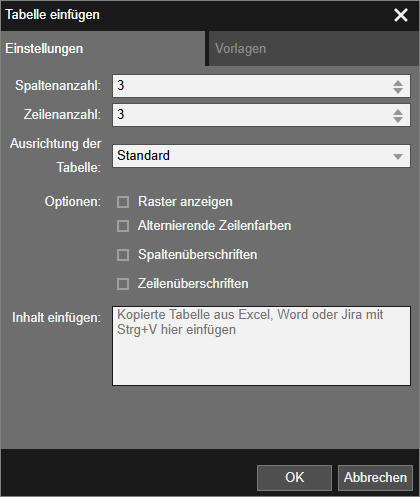Toggle Alternierende Zeilenfarben option
The height and width of the screenshot is (497, 420).
coord(123,226)
